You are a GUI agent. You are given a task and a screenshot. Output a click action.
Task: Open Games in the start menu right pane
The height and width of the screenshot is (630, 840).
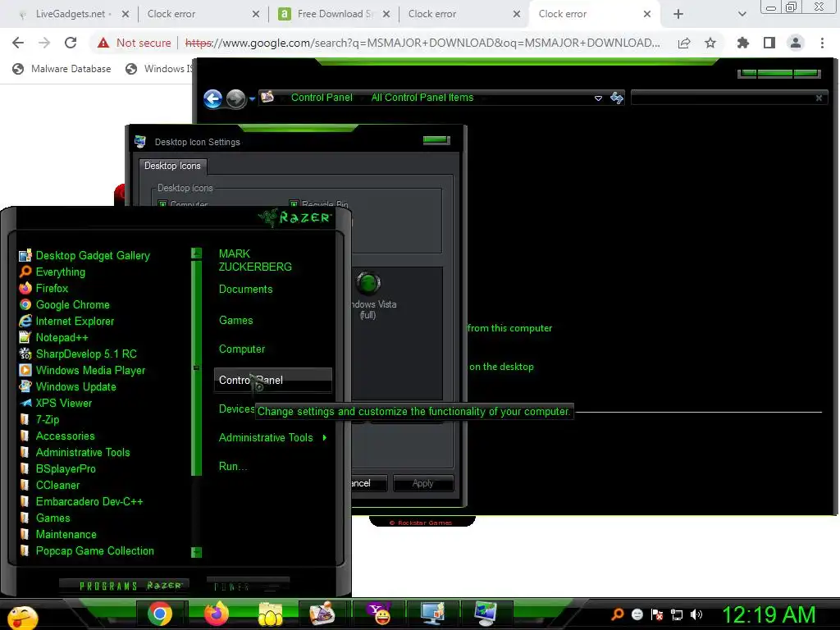pyautogui.click(x=235, y=321)
